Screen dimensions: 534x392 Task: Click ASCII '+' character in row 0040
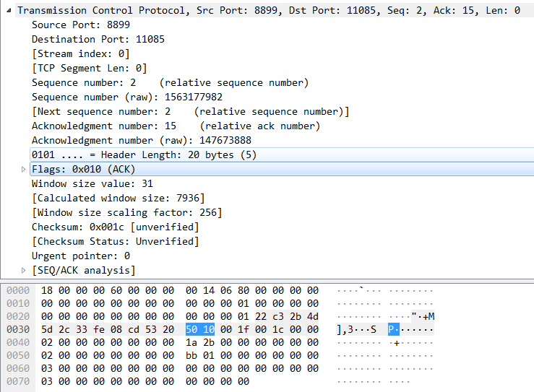397,343
